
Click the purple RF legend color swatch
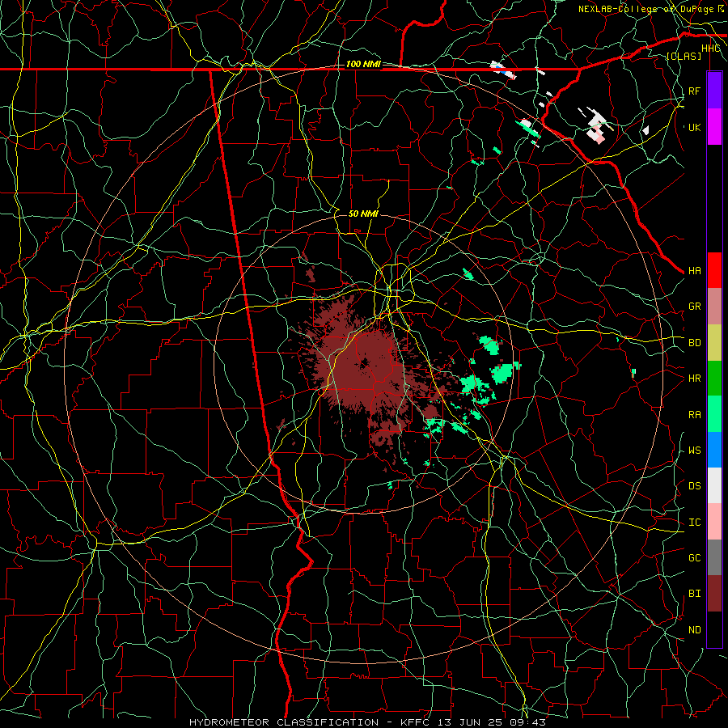tap(714, 91)
